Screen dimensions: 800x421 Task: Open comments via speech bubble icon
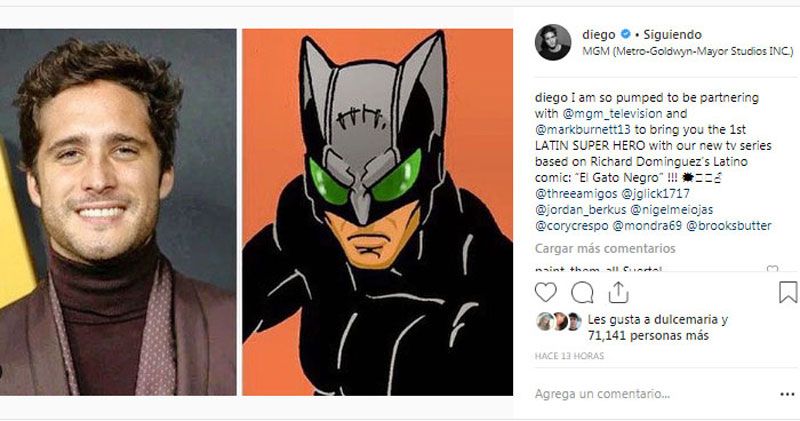pyautogui.click(x=582, y=292)
